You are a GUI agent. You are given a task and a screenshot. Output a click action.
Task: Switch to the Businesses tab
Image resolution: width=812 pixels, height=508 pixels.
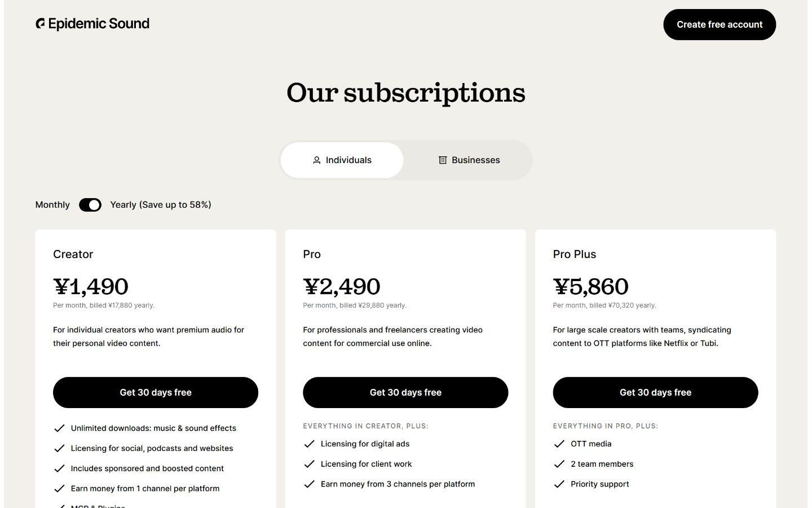tap(469, 160)
